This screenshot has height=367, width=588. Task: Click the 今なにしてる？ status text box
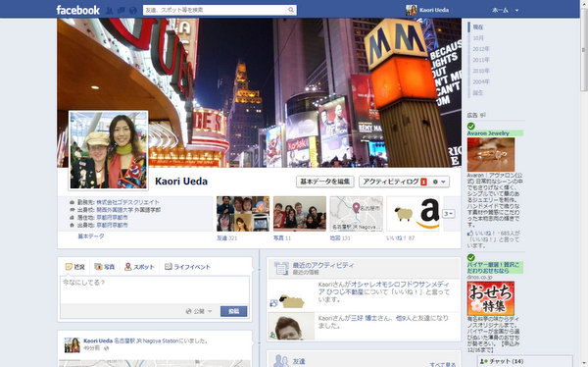(x=155, y=289)
